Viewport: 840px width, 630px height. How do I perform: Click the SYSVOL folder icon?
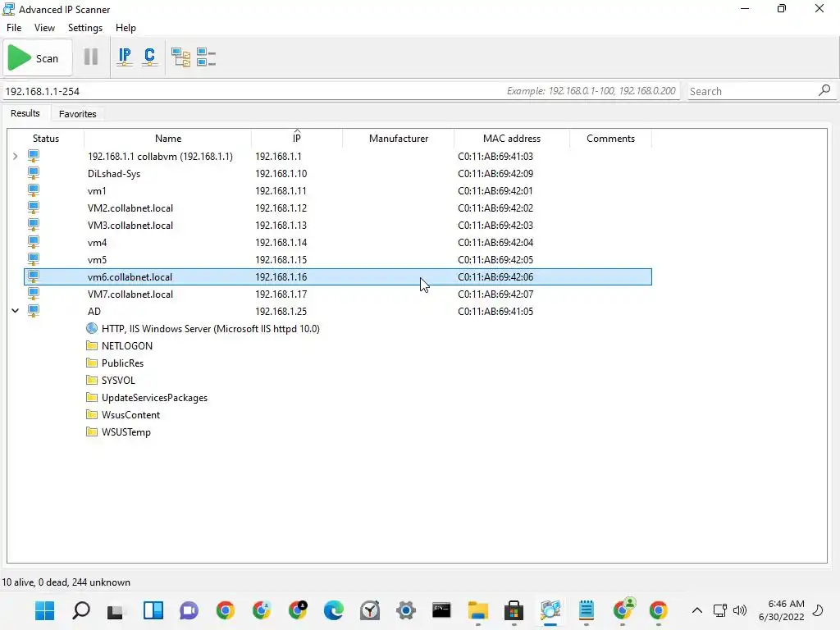click(x=92, y=380)
